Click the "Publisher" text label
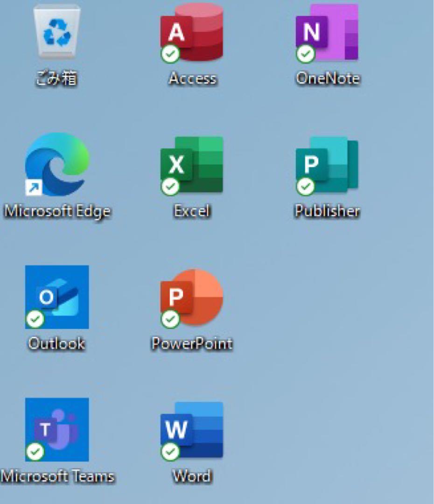This screenshot has height=504, width=434. 327,211
